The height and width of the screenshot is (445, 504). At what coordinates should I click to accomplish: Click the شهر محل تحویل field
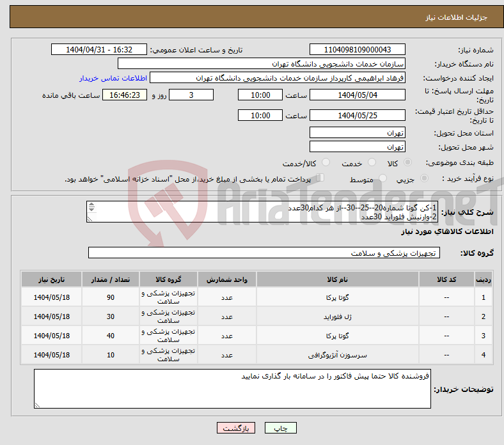coord(357,147)
